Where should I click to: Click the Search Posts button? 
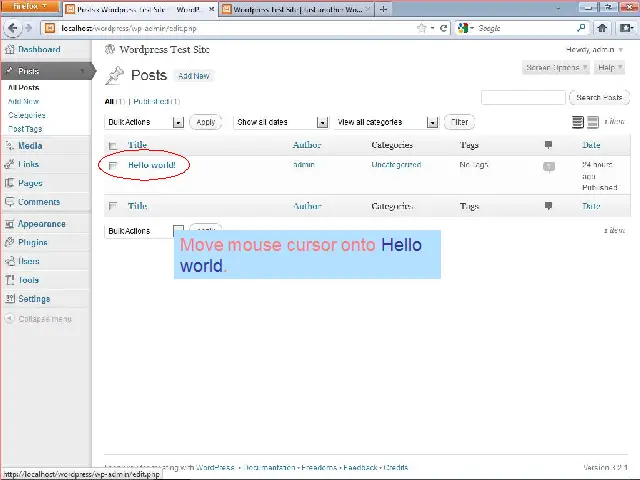pyautogui.click(x=599, y=98)
